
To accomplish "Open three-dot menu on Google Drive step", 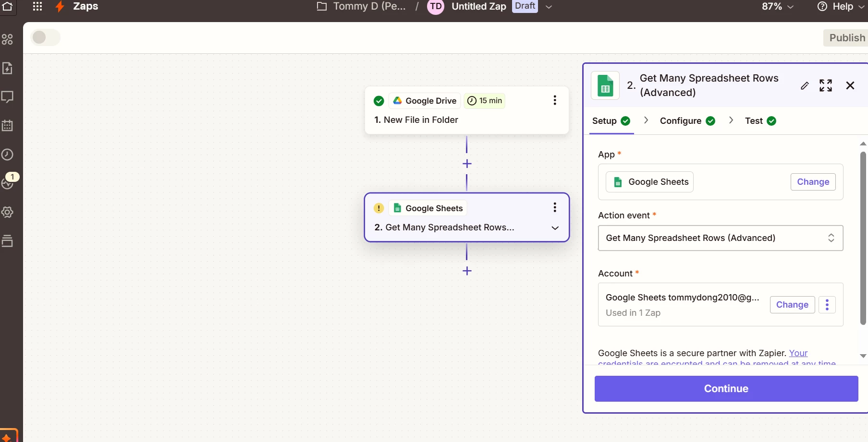I will pos(555,100).
